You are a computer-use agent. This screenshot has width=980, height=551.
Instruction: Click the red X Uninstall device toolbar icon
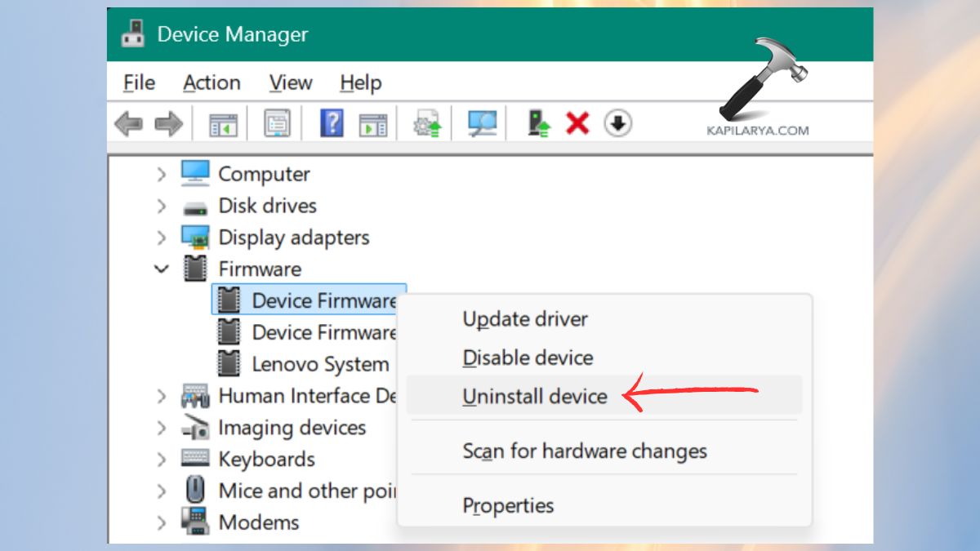tap(578, 122)
